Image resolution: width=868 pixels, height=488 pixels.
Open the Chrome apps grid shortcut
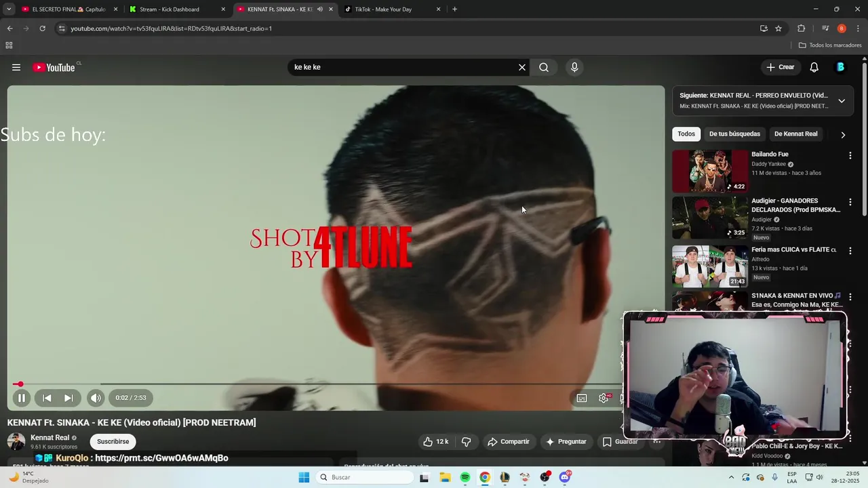coord(9,45)
